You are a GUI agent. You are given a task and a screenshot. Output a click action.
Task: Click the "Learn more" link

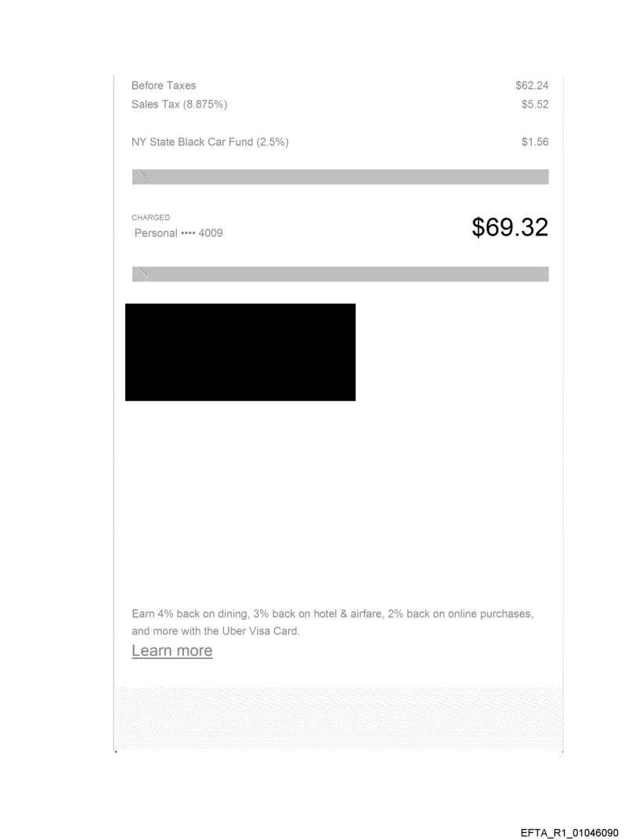[171, 651]
